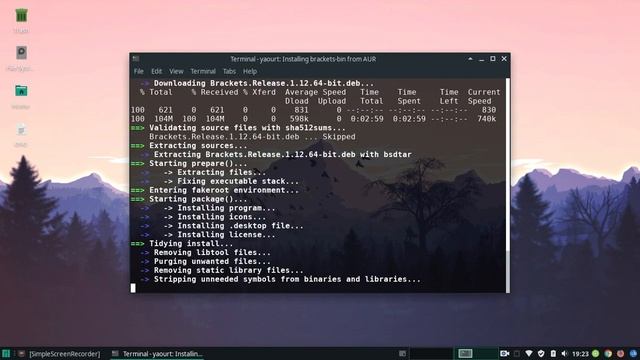Click the small square tray icon after camera
Screen dimensions: 640x360
[x=517, y=353]
